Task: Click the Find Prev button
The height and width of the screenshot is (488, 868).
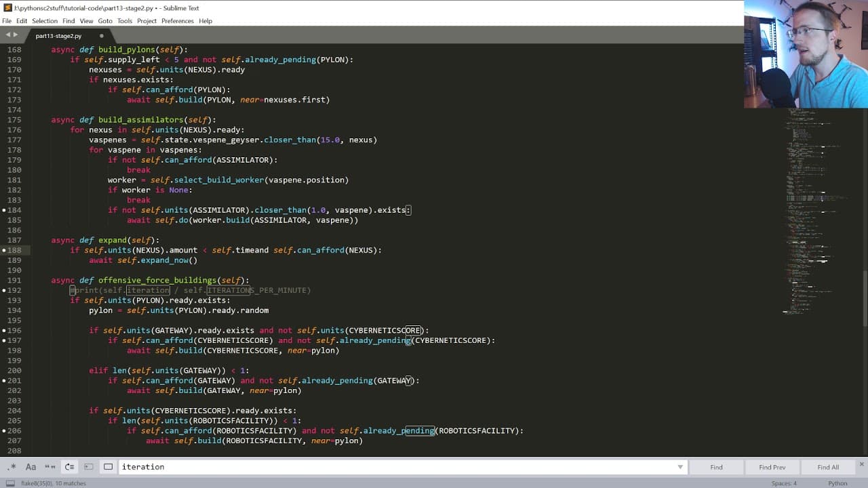Action: click(x=772, y=467)
